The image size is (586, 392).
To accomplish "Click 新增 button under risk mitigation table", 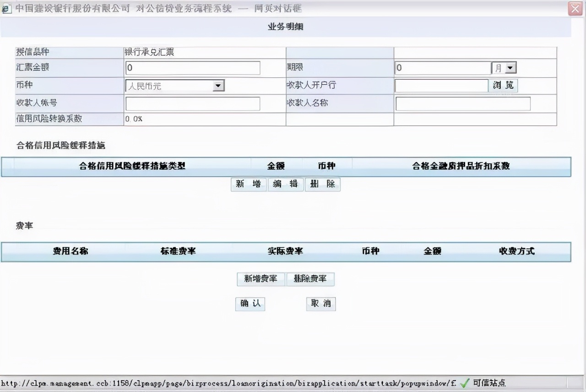I will click(249, 184).
